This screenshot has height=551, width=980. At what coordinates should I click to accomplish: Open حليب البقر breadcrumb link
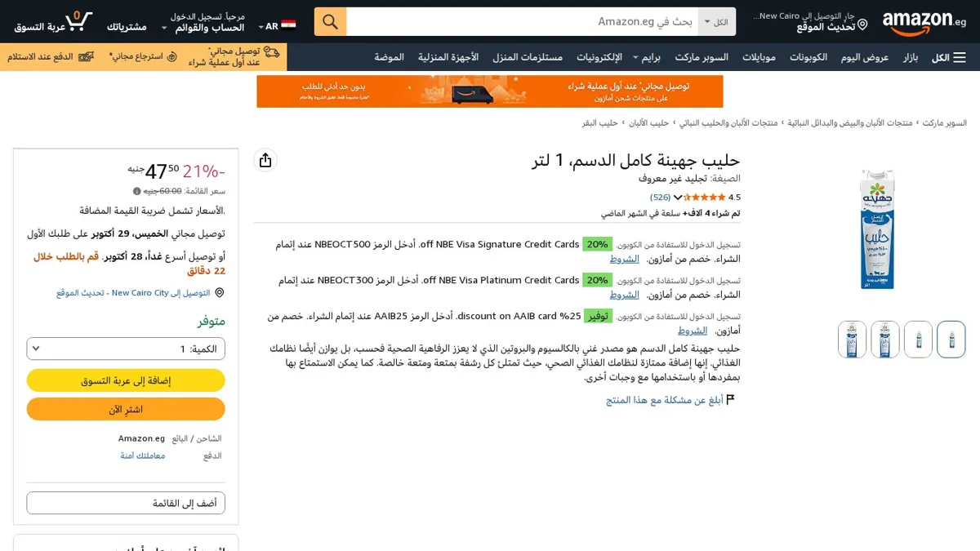pyautogui.click(x=599, y=122)
